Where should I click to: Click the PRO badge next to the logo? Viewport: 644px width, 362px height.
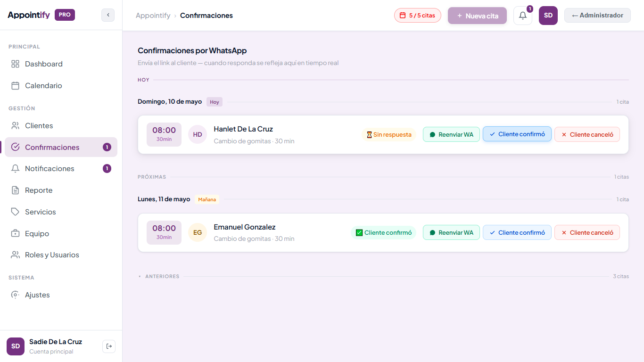[65, 15]
